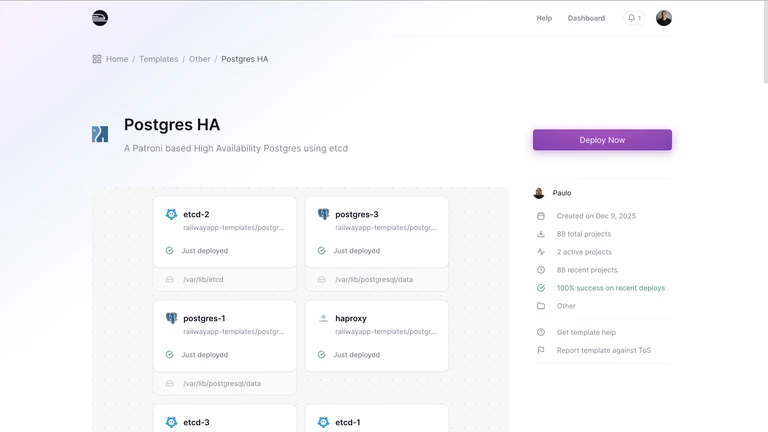Select the postgres-3 service name
This screenshot has width=768, height=432.
(357, 214)
